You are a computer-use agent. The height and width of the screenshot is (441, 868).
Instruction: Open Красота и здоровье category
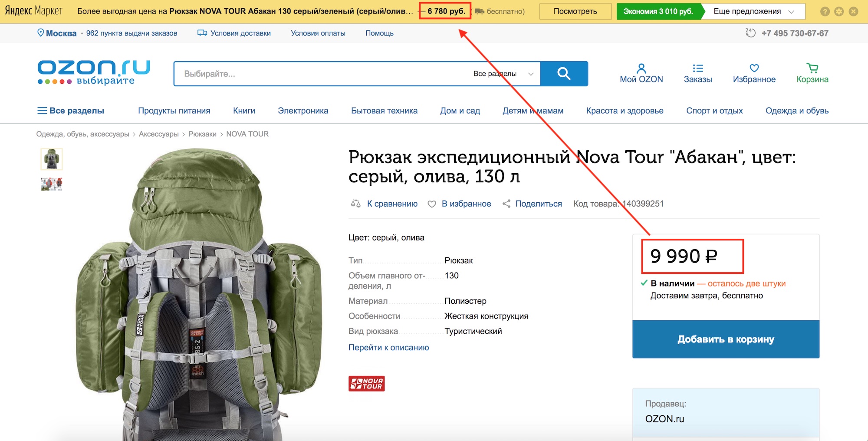(625, 111)
